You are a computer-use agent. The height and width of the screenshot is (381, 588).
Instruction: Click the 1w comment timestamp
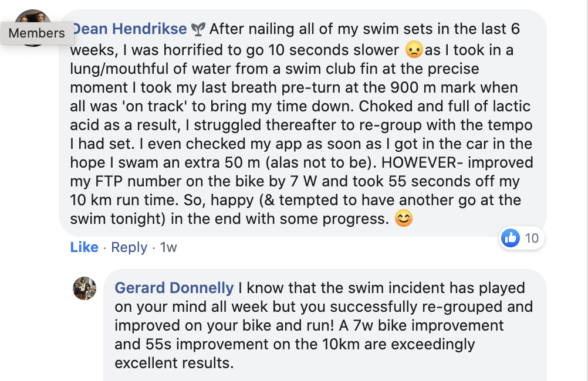coord(168,247)
